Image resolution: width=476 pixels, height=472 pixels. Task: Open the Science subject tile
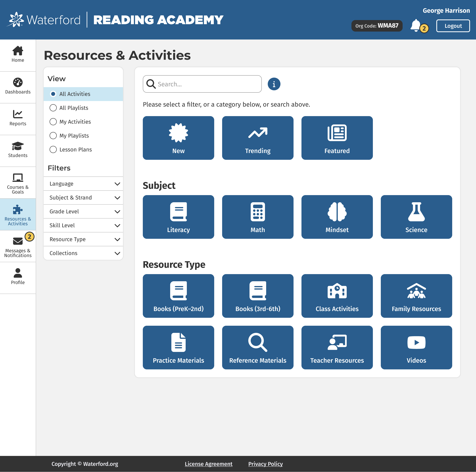[x=416, y=217]
